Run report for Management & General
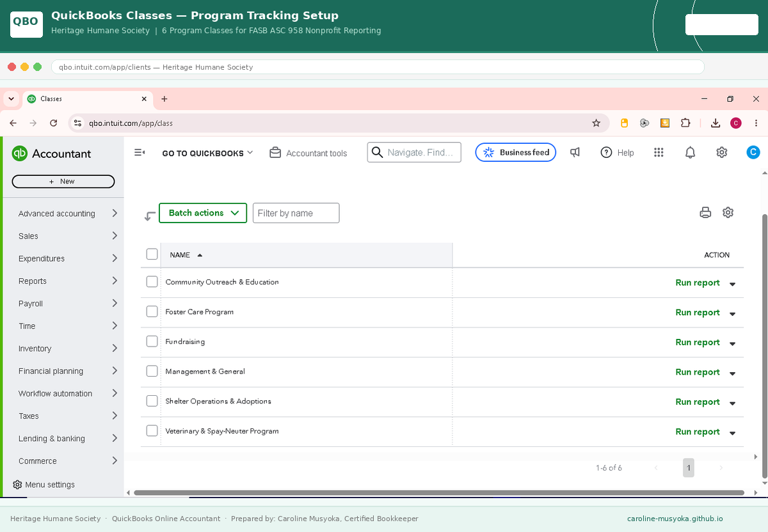 698,372
